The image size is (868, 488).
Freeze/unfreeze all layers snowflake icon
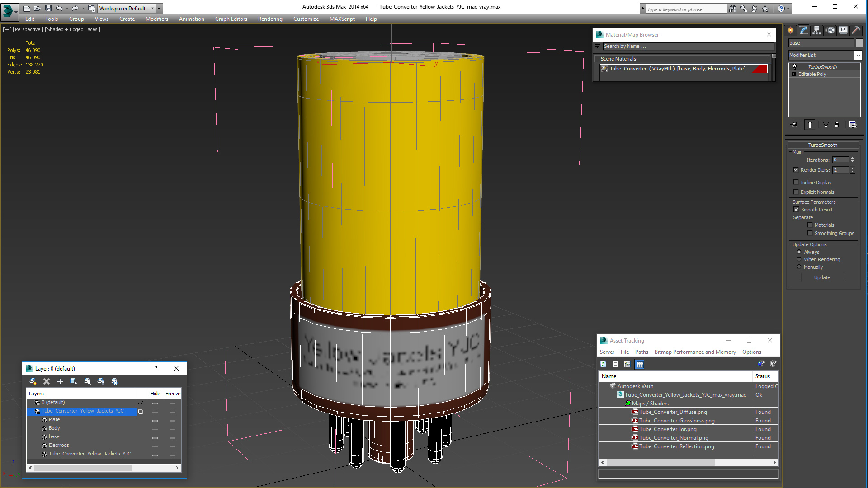(115, 381)
